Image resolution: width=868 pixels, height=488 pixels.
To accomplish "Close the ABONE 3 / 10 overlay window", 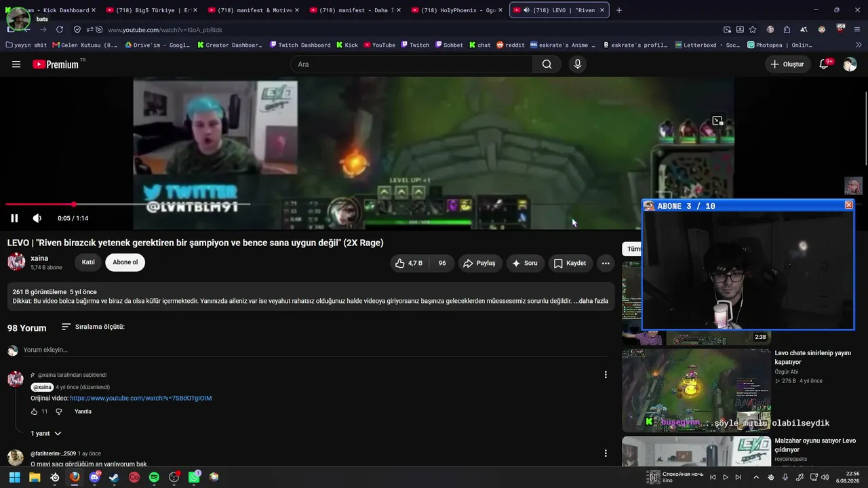I will click(x=848, y=205).
